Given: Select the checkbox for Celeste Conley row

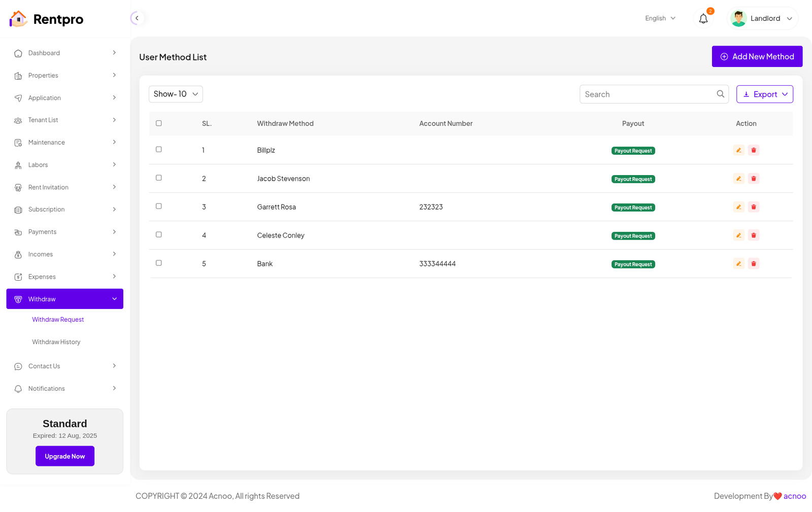Looking at the screenshot, I should (x=159, y=235).
